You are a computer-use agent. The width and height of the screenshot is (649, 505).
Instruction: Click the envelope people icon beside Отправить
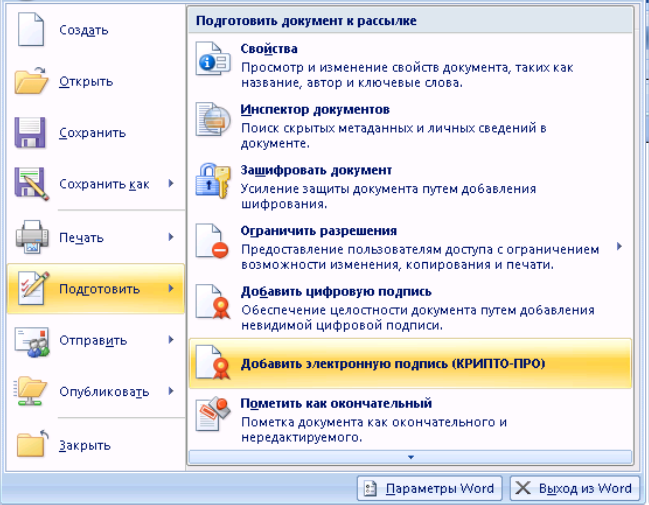[32, 341]
